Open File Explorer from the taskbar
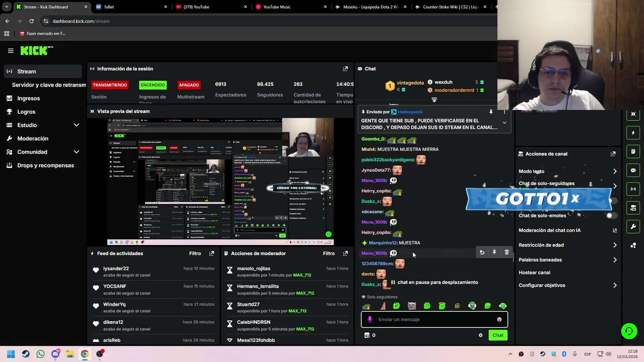The width and height of the screenshot is (644, 362). 70,354
